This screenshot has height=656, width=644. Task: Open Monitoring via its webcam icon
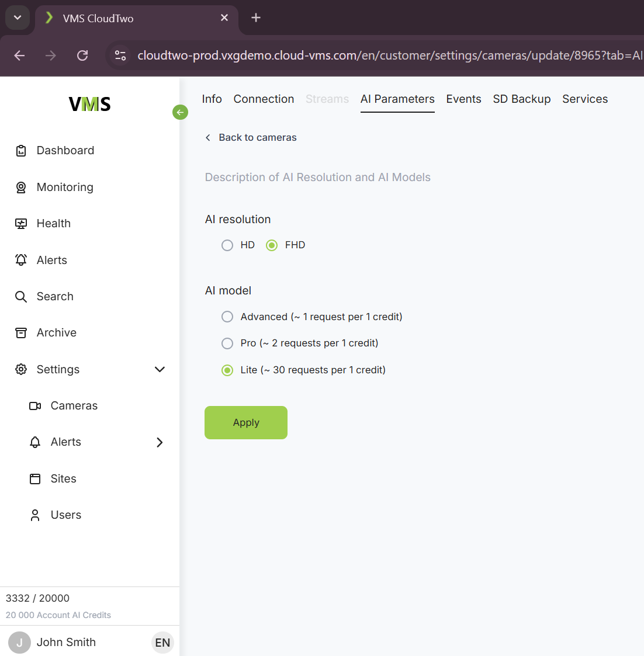click(21, 188)
